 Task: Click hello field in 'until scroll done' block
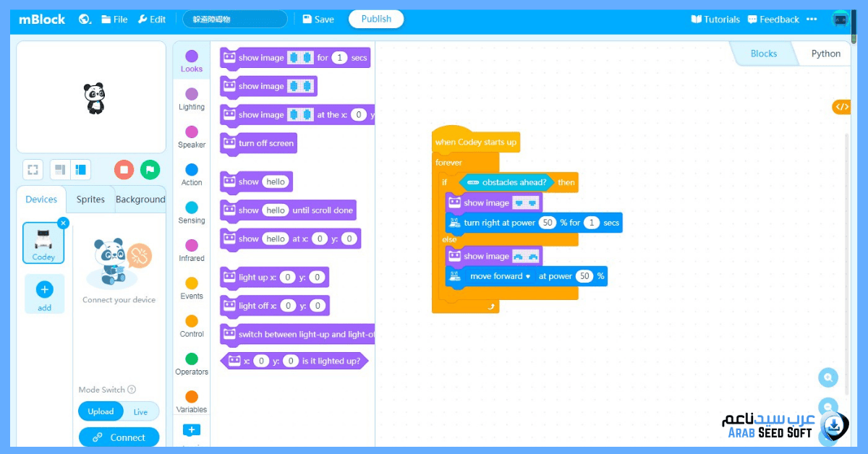pyautogui.click(x=275, y=210)
